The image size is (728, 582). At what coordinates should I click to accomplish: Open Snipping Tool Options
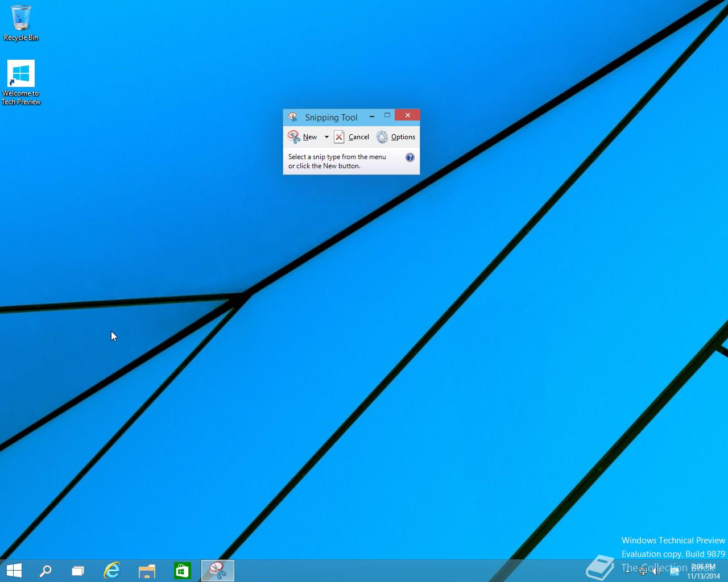coord(396,137)
